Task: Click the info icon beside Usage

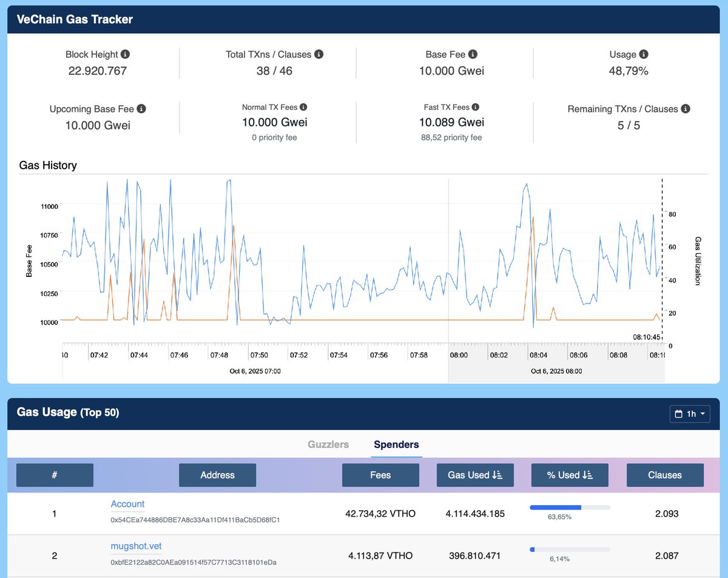Action: [644, 54]
